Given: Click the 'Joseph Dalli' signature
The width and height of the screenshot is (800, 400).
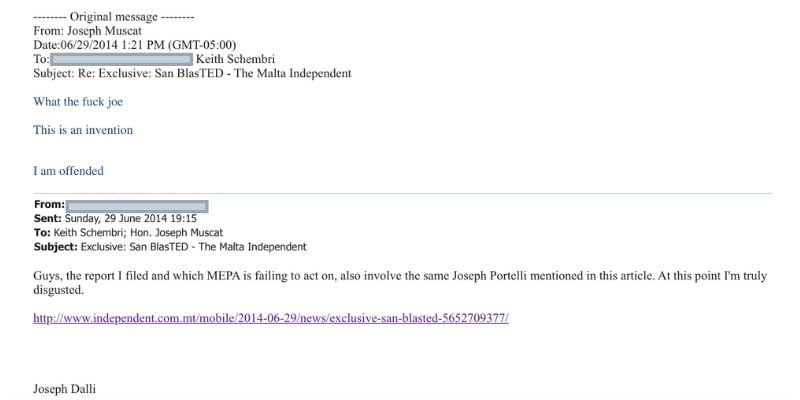Looking at the screenshot, I should tap(65, 388).
